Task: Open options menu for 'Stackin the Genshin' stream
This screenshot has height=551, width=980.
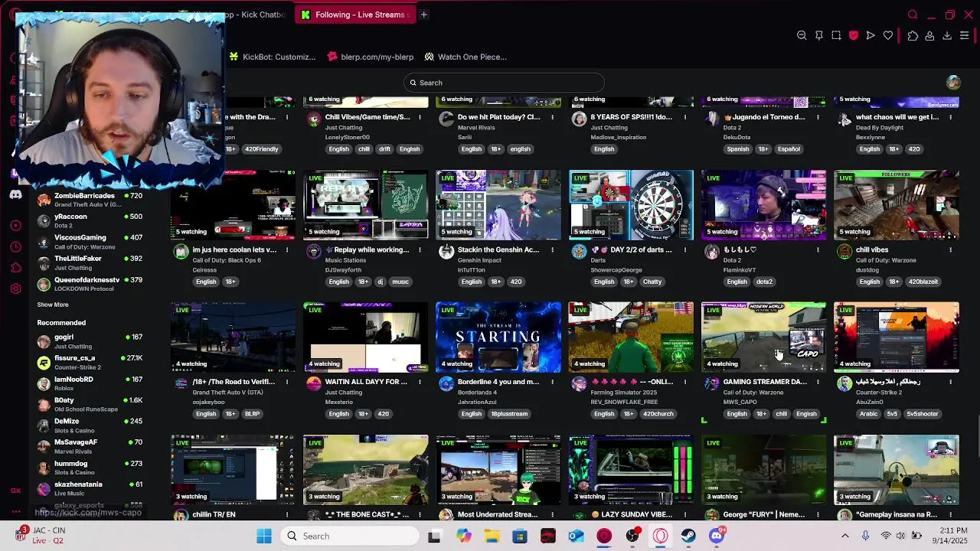Action: [552, 249]
